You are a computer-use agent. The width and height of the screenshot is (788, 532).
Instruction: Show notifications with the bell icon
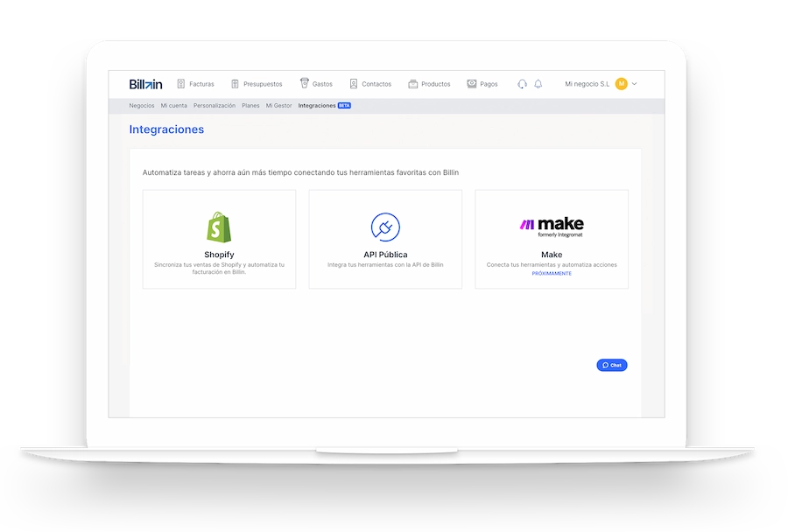(538, 84)
